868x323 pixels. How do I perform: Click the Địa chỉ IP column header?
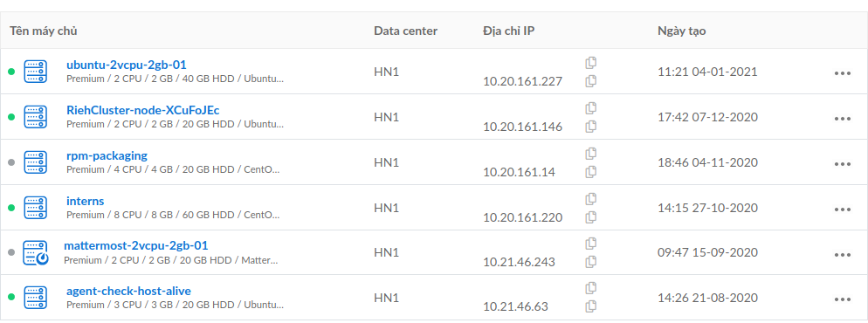point(508,31)
